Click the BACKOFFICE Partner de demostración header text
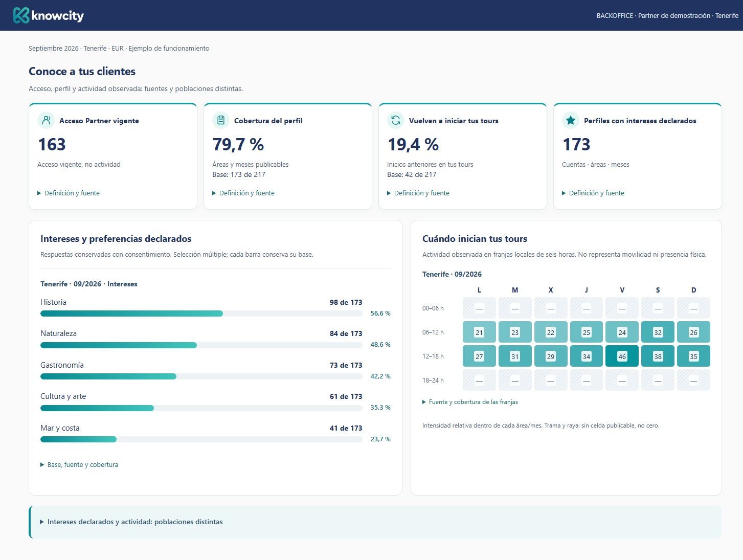743x560 pixels. pyautogui.click(x=667, y=15)
